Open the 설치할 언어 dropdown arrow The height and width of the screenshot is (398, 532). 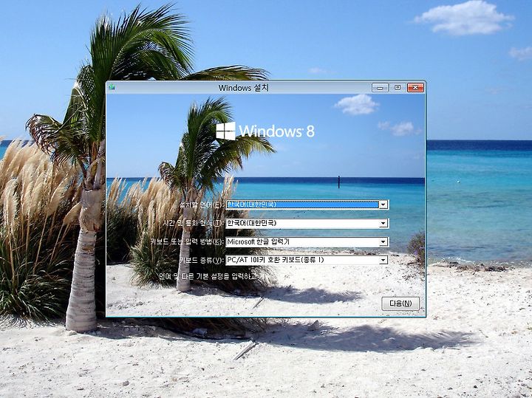383,205
